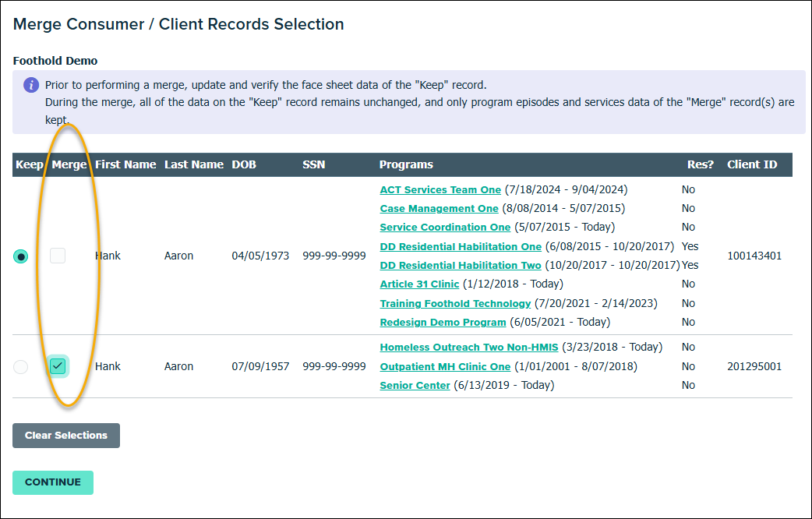The width and height of the screenshot is (812, 519).
Task: Click Outpatient MH Clinic One link
Action: coord(445,367)
